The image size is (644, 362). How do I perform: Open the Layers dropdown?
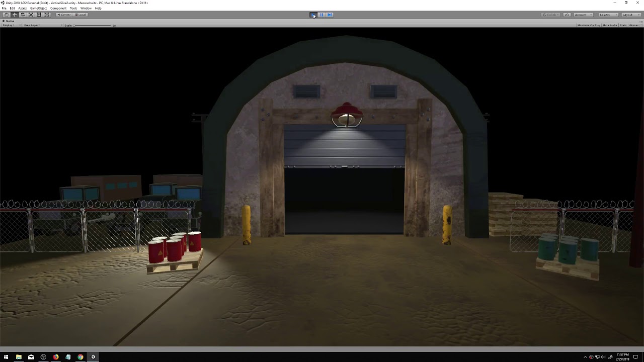(x=608, y=15)
